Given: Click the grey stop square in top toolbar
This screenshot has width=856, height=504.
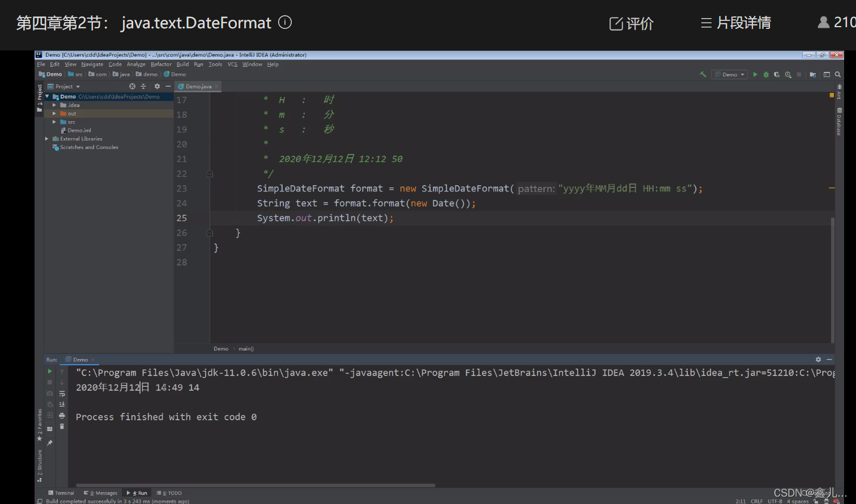Looking at the screenshot, I should point(799,74).
